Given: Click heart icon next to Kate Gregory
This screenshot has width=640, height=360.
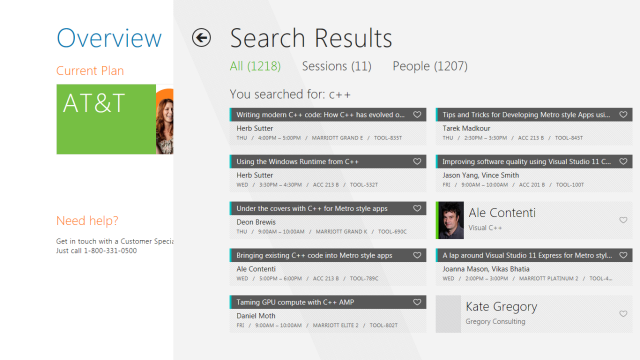Looking at the screenshot, I should tap(623, 314).
